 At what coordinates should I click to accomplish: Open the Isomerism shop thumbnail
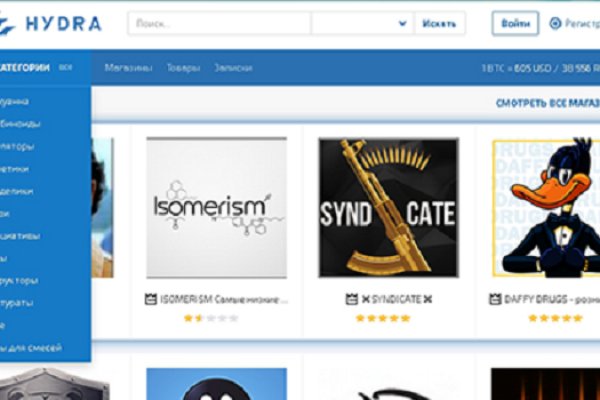[216, 207]
